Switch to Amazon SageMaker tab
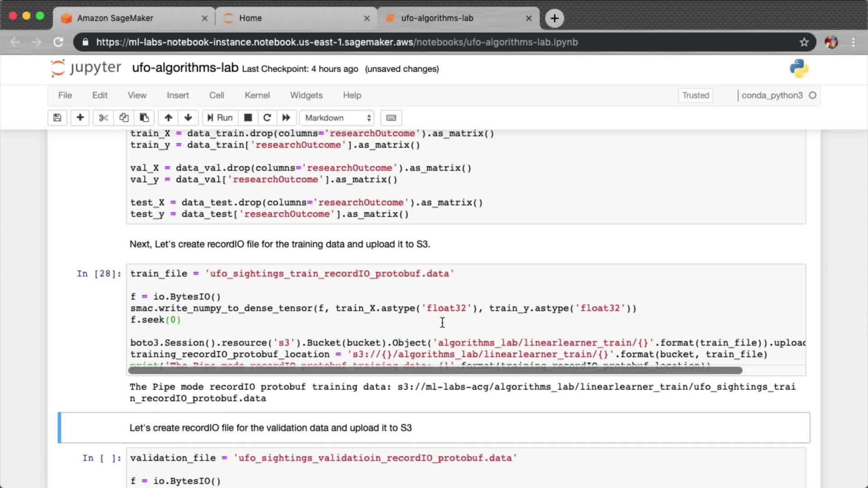Screen dimensions: 868x488 115,18
